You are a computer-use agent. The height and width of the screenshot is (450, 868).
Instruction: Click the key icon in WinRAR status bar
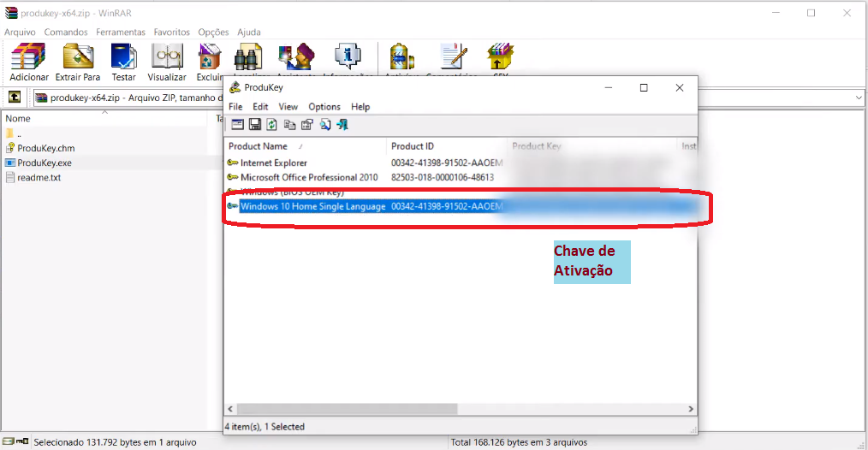coord(22,441)
